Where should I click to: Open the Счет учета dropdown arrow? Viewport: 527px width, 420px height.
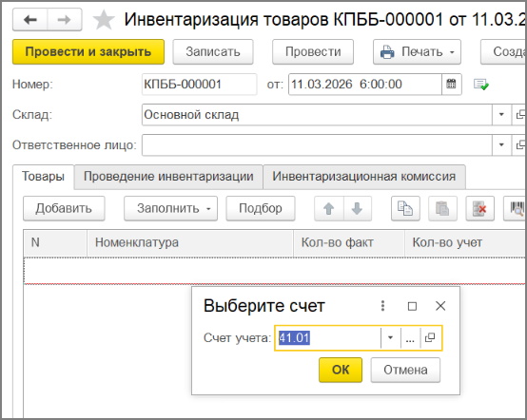click(391, 337)
